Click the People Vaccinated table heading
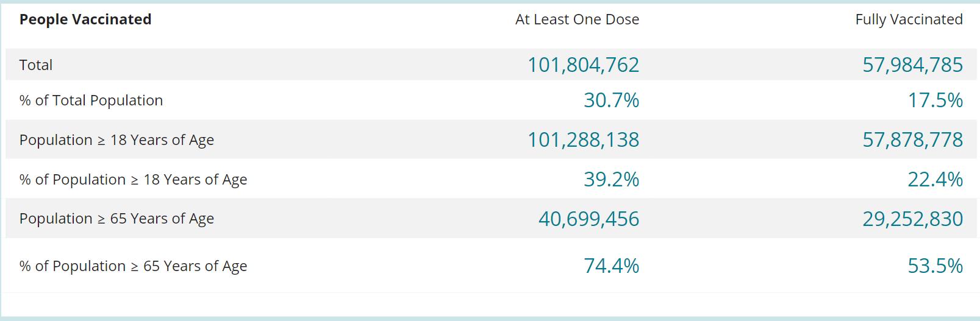The image size is (980, 321). [x=85, y=19]
